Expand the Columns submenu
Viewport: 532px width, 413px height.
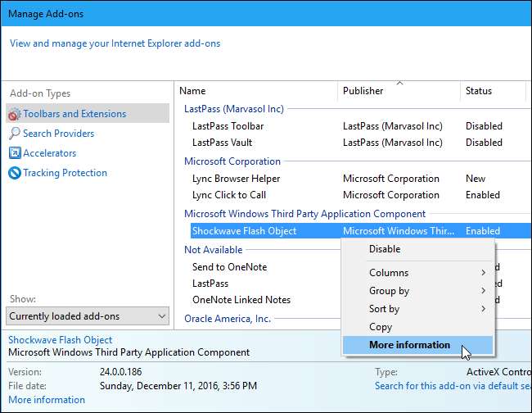[x=483, y=273]
